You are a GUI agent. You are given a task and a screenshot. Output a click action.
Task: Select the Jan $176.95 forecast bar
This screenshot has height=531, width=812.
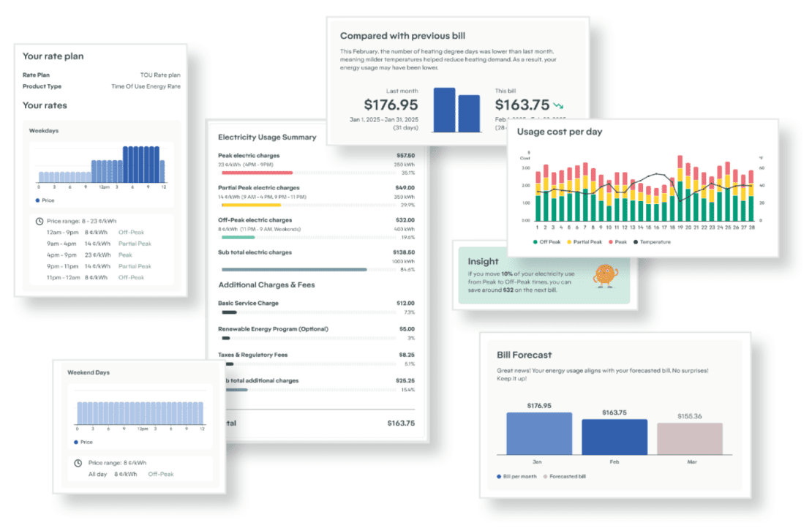tap(539, 434)
